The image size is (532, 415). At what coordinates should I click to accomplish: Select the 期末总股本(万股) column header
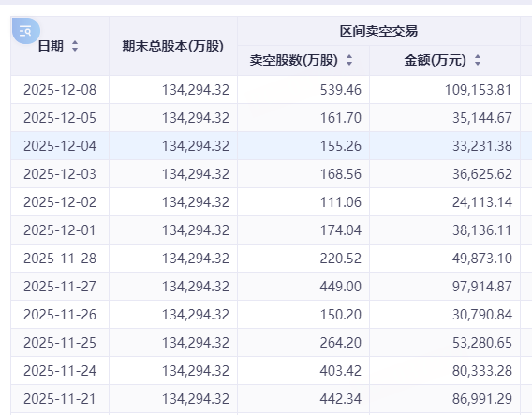click(173, 46)
